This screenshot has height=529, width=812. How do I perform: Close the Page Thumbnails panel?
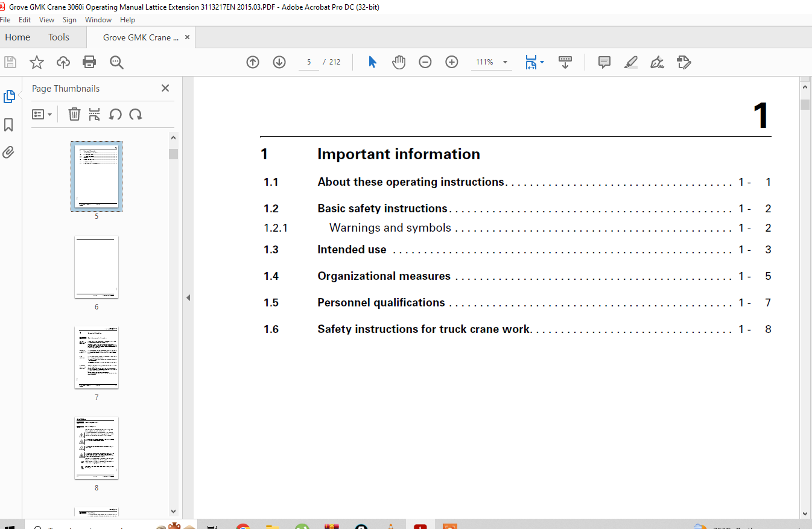coord(165,88)
